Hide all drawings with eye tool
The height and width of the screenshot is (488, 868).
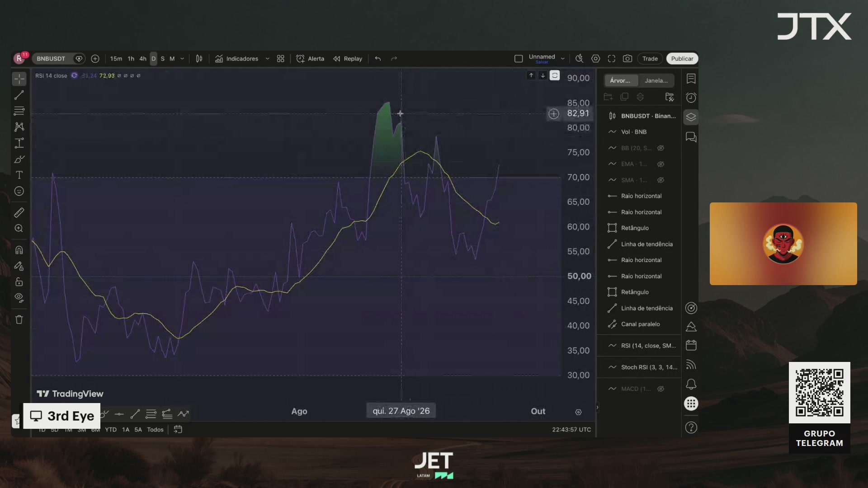[x=19, y=298]
